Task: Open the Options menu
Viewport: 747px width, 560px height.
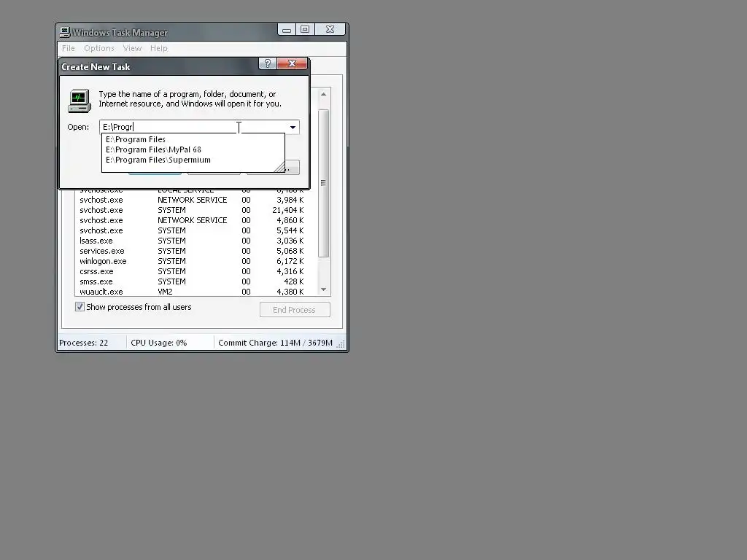Action: point(99,48)
